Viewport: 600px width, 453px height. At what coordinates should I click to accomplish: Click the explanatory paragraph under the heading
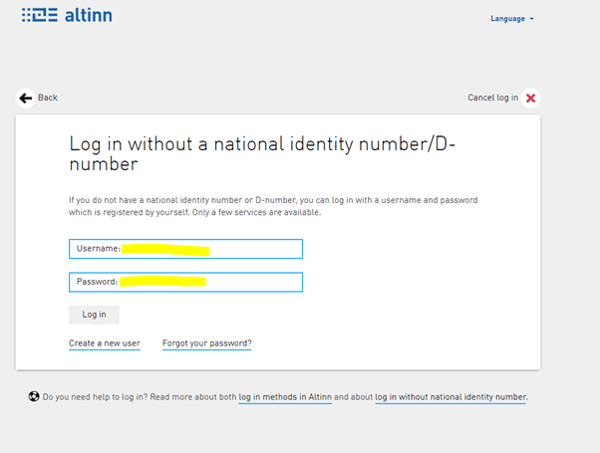(270, 205)
